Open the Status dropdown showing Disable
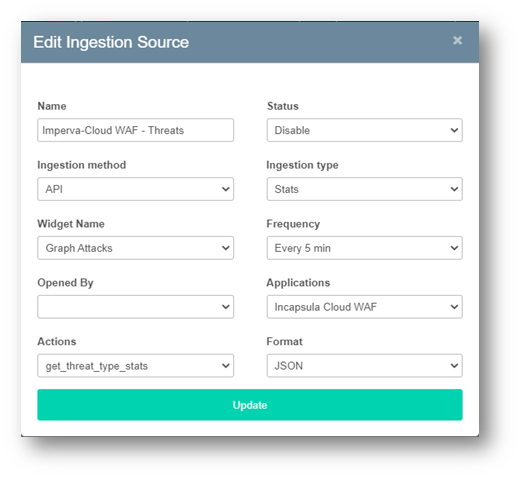The width and height of the screenshot is (521, 479). click(364, 130)
